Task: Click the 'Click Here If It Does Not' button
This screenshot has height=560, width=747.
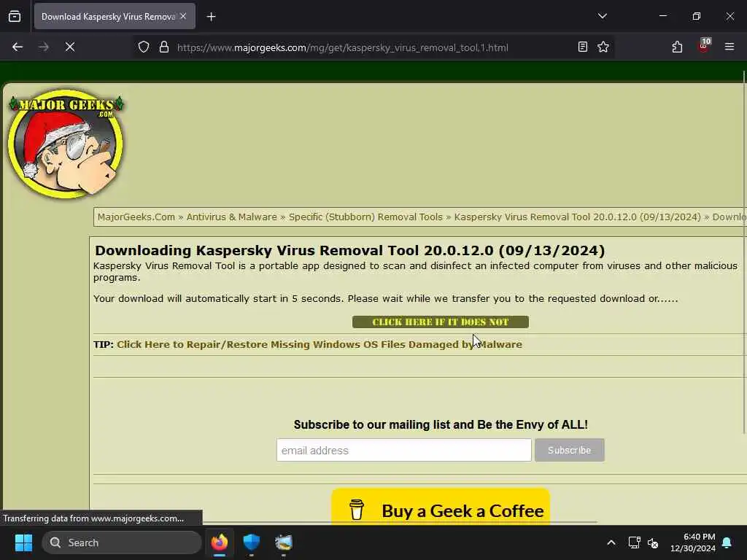Action: coord(440,322)
